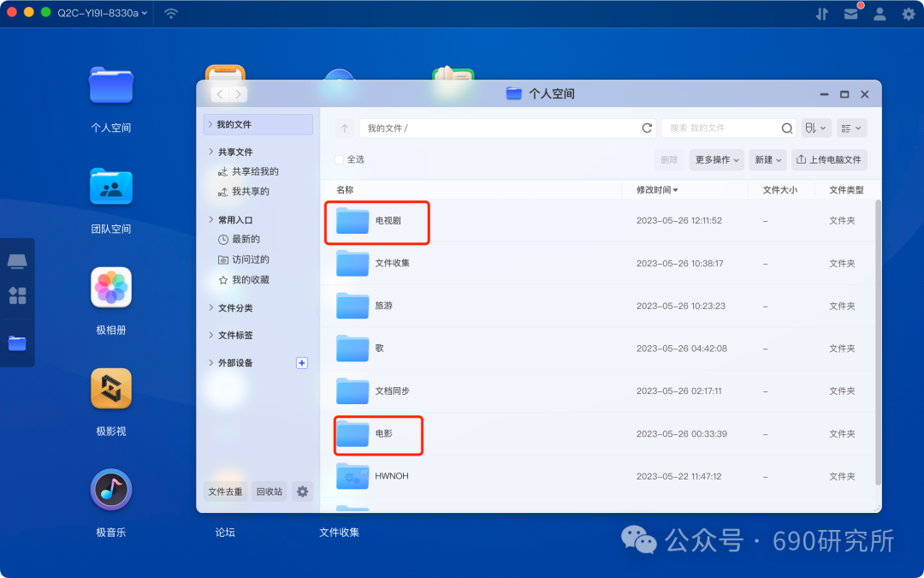Click the device icon in left dock

click(x=17, y=260)
